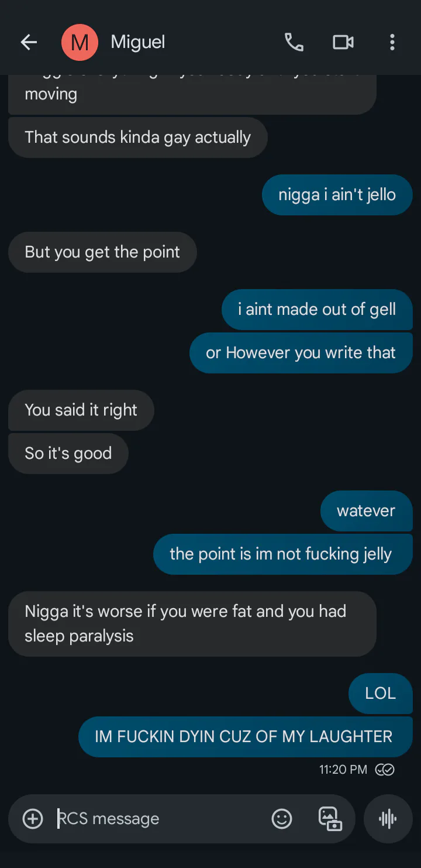Select the "LOL" sent message
The width and height of the screenshot is (421, 868).
coord(381,694)
